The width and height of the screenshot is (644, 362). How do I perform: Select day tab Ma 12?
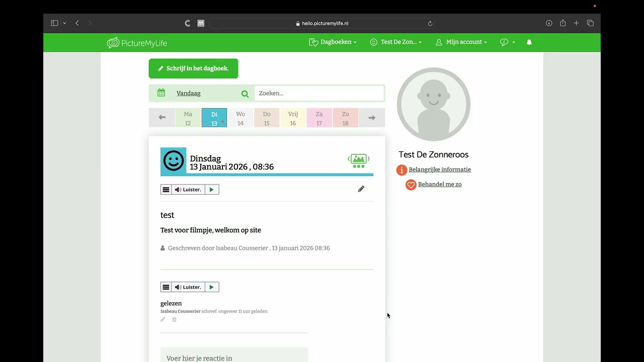188,118
